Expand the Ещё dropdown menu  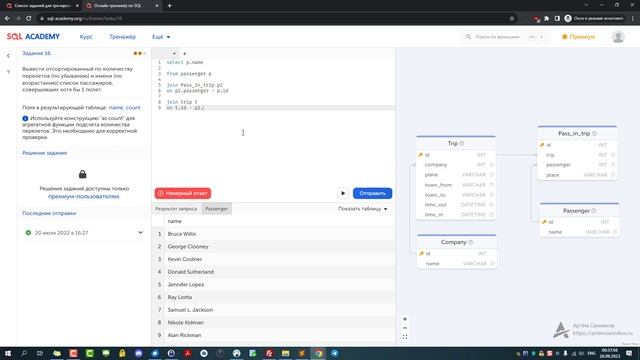pyautogui.click(x=161, y=37)
